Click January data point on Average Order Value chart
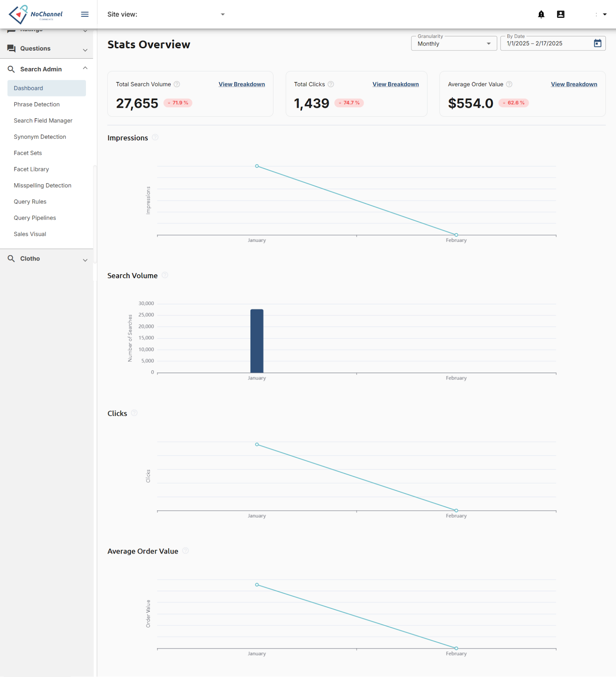This screenshot has height=677, width=616. (257, 585)
